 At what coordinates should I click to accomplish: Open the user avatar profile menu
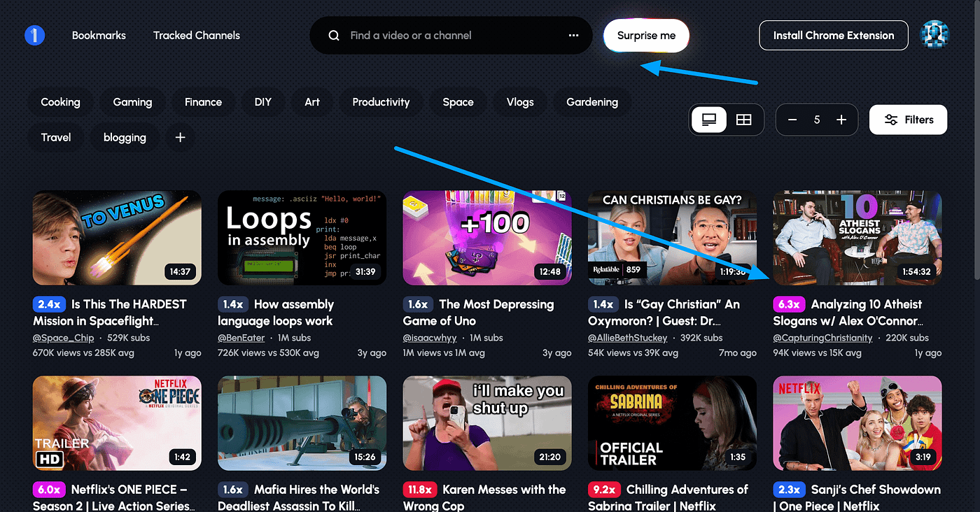click(x=934, y=35)
